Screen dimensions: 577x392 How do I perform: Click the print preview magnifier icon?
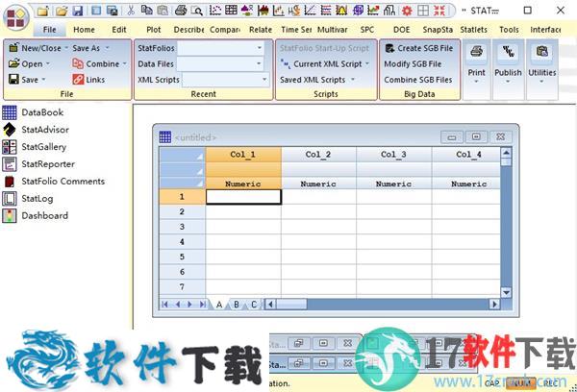tap(197, 11)
